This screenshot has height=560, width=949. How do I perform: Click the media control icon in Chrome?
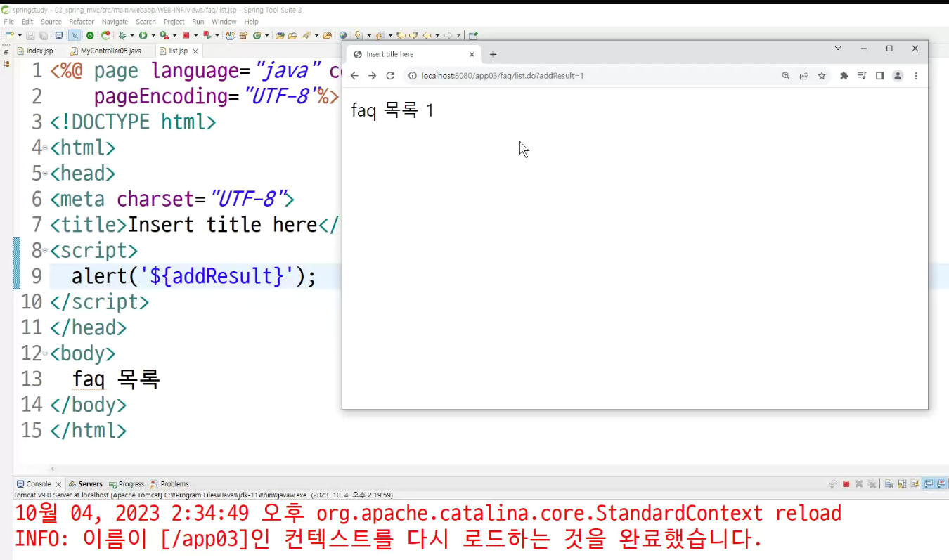coord(862,76)
